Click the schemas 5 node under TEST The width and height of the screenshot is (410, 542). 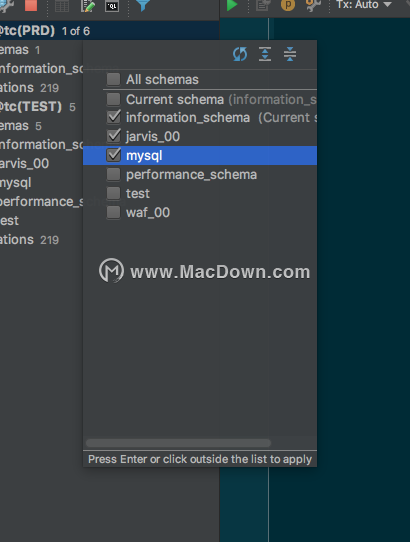coord(21,126)
